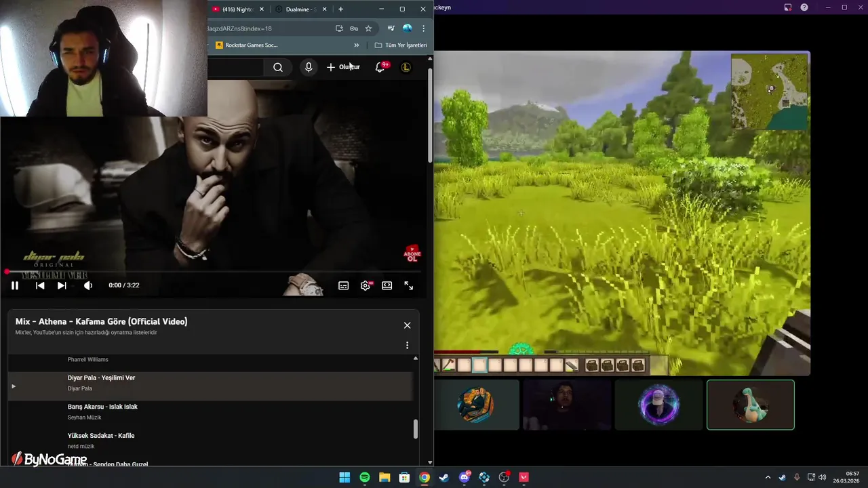The height and width of the screenshot is (488, 868).
Task: Open the Mix - Athena playlist title
Action: [102, 321]
